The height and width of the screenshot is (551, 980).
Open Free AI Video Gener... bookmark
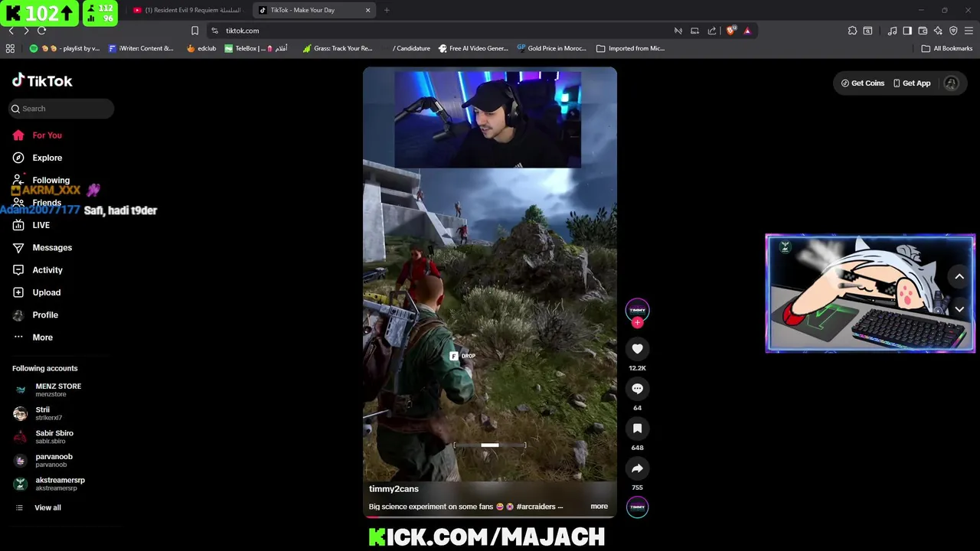tap(473, 48)
